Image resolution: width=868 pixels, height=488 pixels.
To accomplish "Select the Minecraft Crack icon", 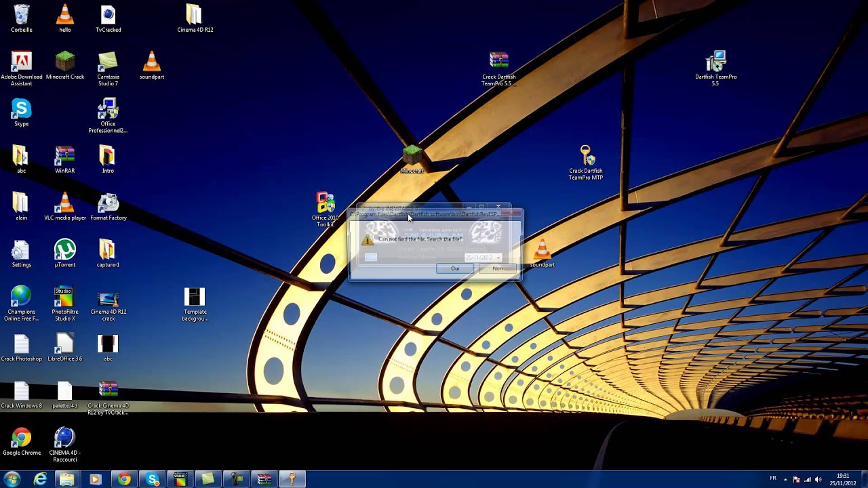I will tap(65, 66).
